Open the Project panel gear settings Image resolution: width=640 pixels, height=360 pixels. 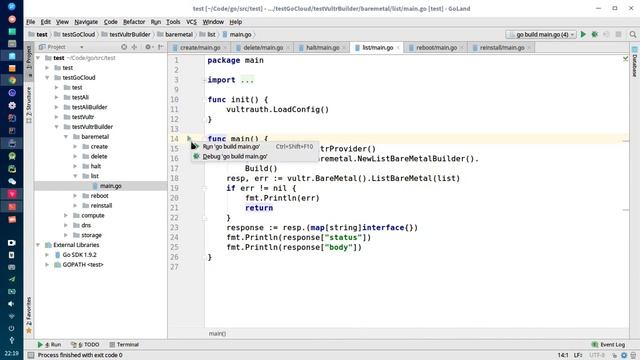pyautogui.click(x=148, y=47)
